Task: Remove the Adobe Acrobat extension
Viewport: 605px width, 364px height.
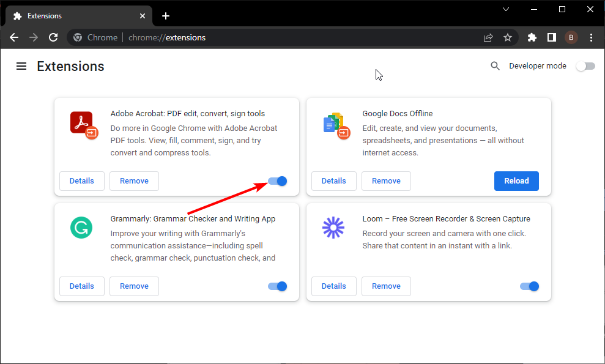Action: pos(134,181)
